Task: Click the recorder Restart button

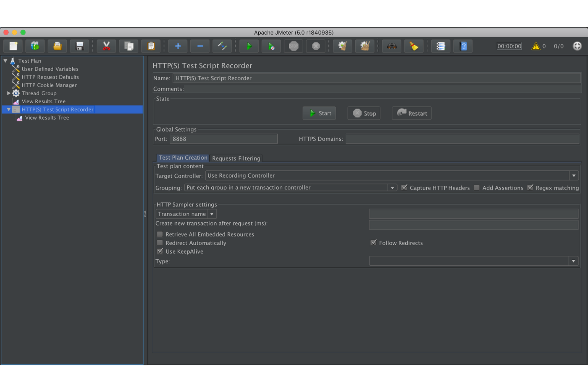Action: click(x=412, y=113)
